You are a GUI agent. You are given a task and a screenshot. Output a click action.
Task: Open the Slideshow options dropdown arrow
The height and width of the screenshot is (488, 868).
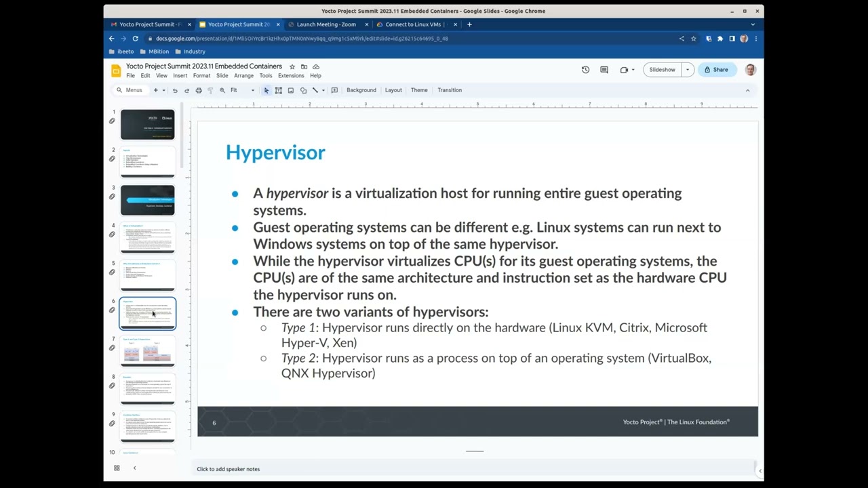(x=687, y=70)
